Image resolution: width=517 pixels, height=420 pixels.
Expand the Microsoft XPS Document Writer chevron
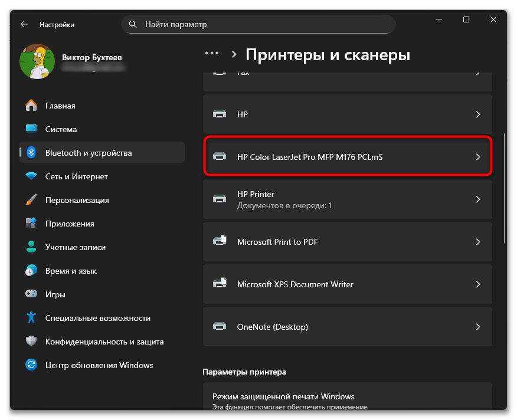478,284
